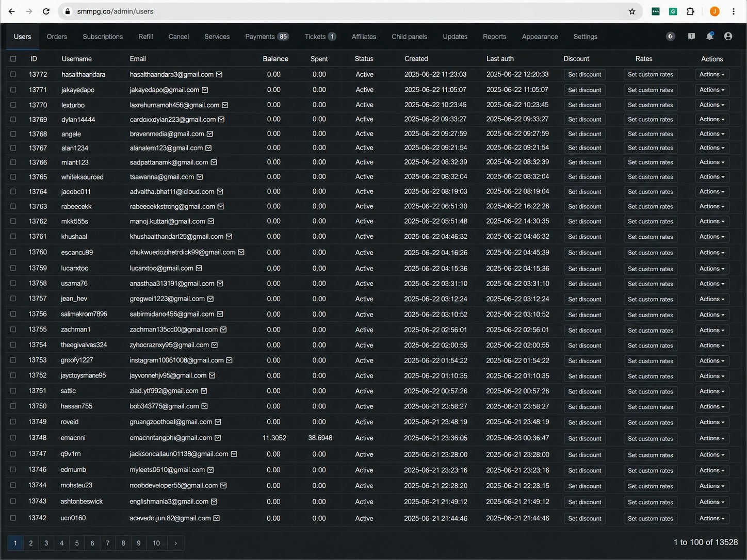Bookmark this page with the star icon
The image size is (747, 560).
point(632,11)
